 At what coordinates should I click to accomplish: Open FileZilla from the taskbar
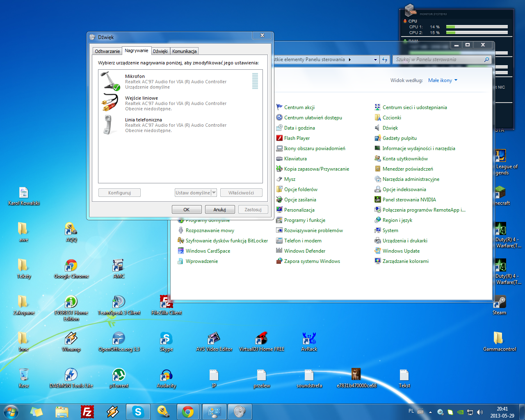(x=87, y=411)
